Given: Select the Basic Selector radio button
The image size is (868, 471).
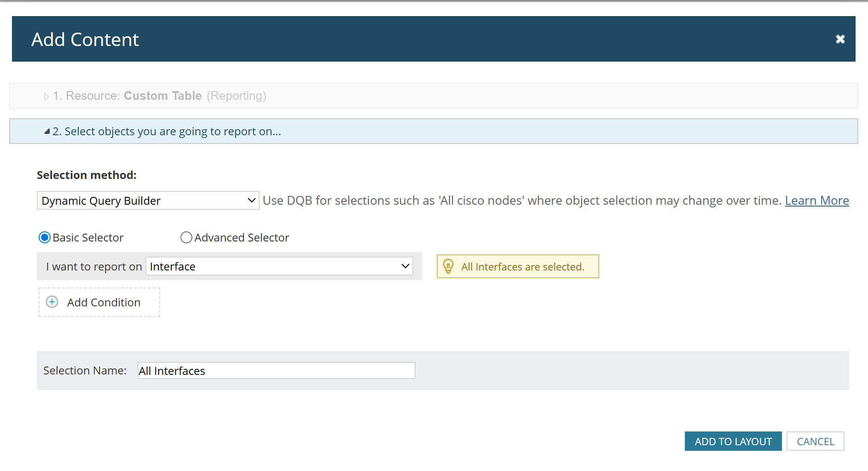Looking at the screenshot, I should click(45, 237).
